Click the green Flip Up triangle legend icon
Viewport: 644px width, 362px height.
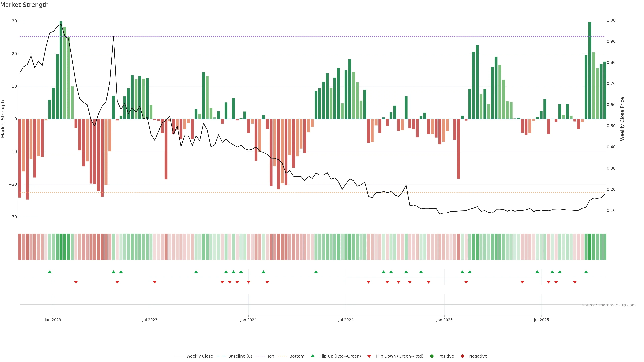tap(312, 356)
